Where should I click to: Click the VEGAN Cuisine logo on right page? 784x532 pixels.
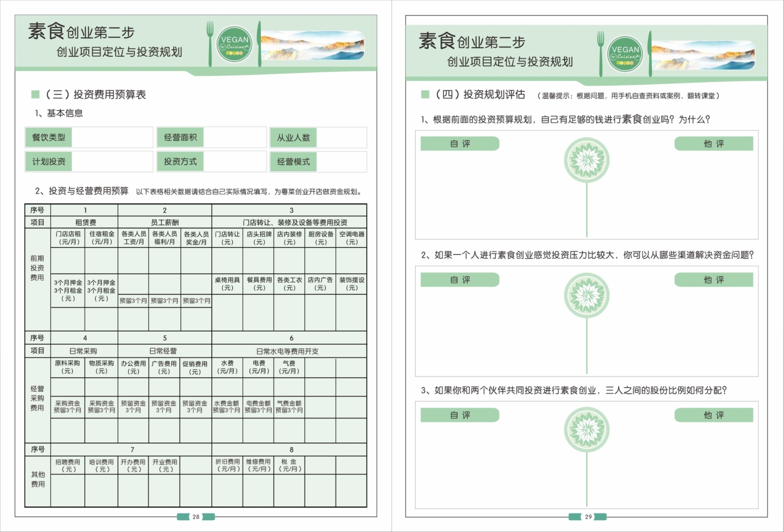tap(625, 54)
